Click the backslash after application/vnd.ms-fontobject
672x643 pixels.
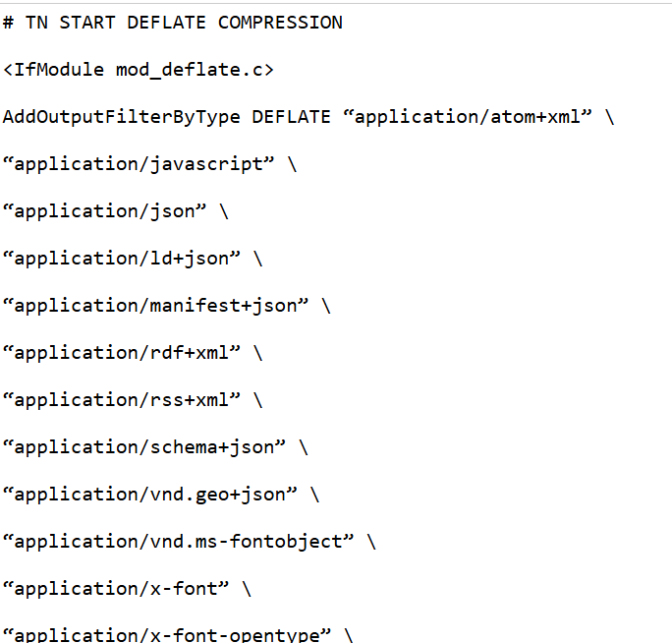[x=371, y=542]
